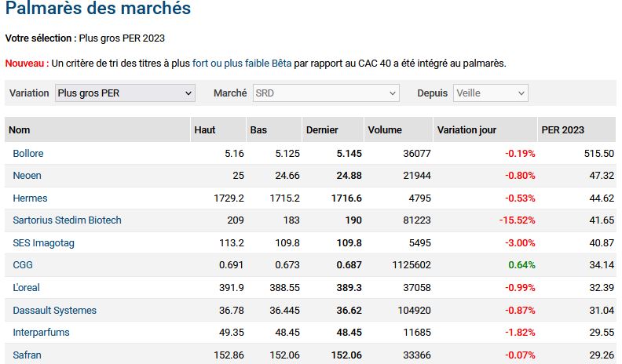
Task: Select the Hermes stock link
Action: (30, 198)
